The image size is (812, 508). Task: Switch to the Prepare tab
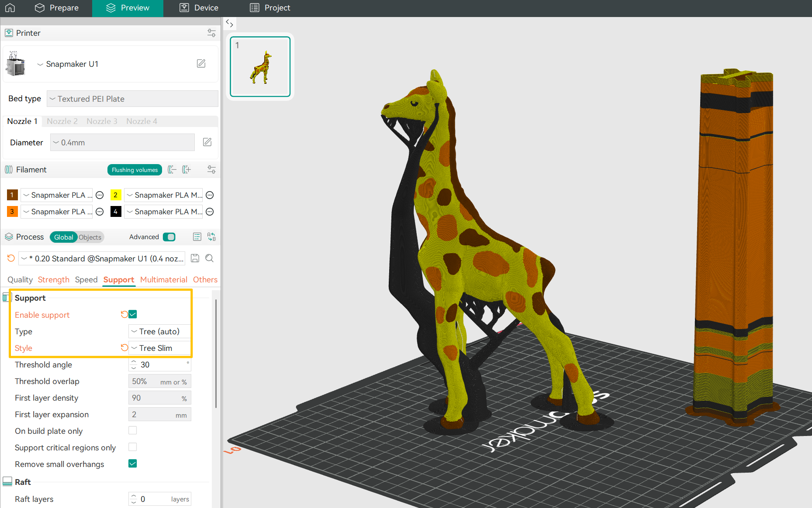(x=57, y=8)
